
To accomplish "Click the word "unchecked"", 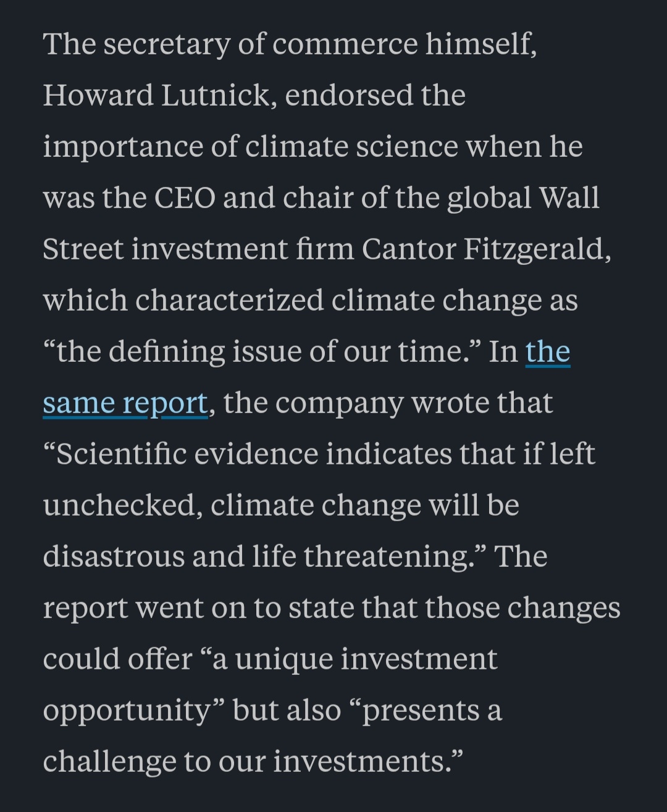I will (x=122, y=506).
